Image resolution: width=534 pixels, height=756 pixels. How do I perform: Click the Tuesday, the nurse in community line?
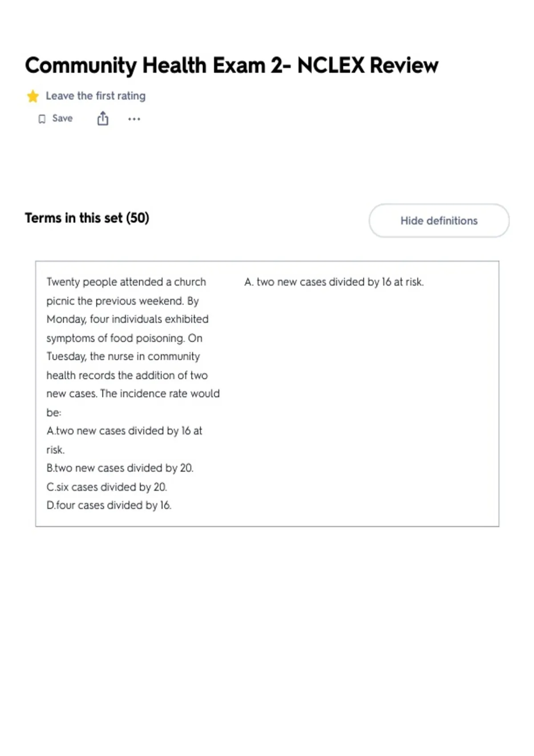tap(123, 357)
